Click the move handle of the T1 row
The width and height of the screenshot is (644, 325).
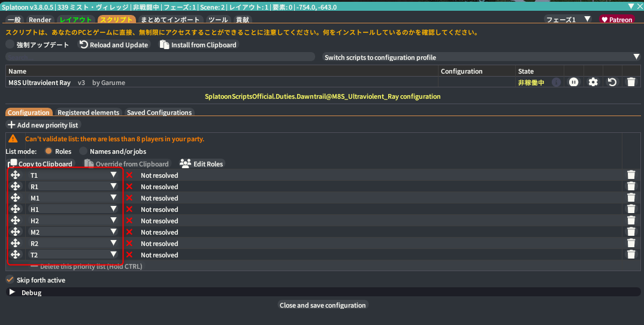15,175
